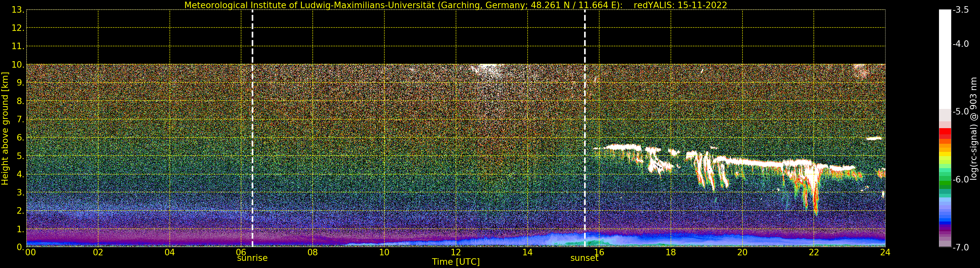980x268 pixels.
Task: Click time-axis tick label '20'
Action: click(742, 252)
